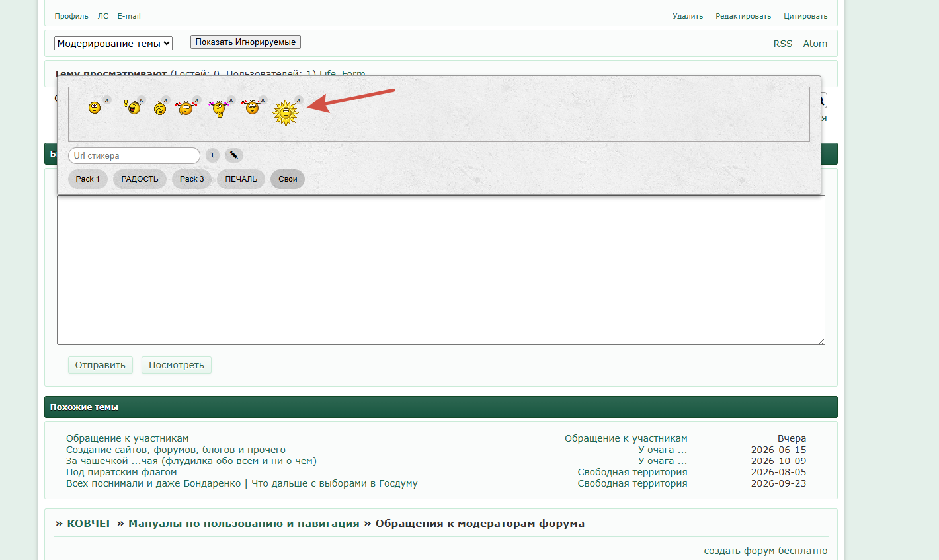
Task: Insert the eye-rolling smiley sticker
Action: coord(95,107)
